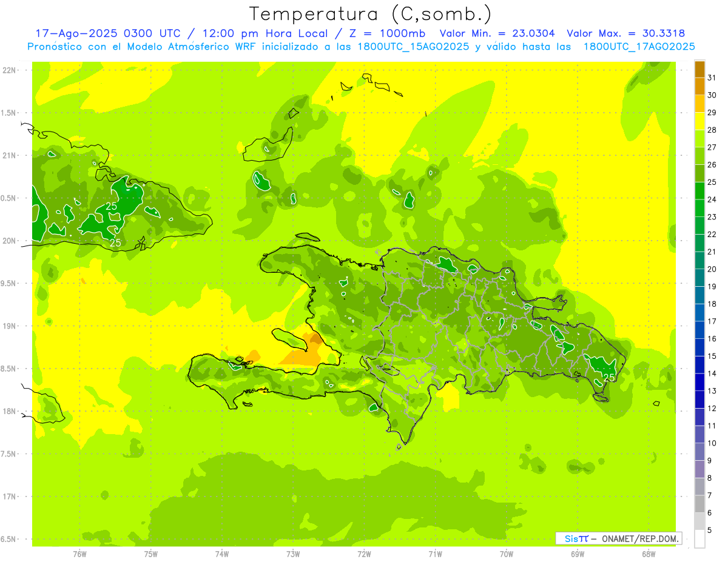Pick the teal legend swatch between 19 and 20
728x562 pixels.
(699, 278)
